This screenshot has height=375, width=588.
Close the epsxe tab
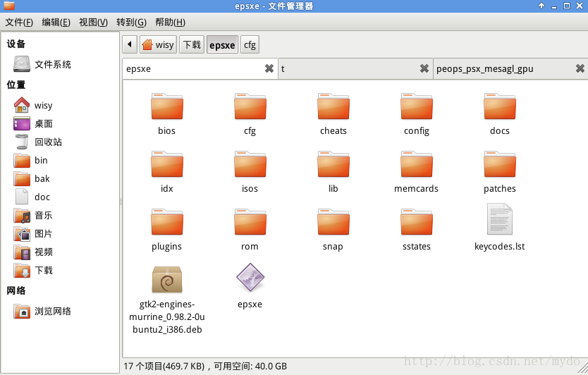[x=269, y=68]
